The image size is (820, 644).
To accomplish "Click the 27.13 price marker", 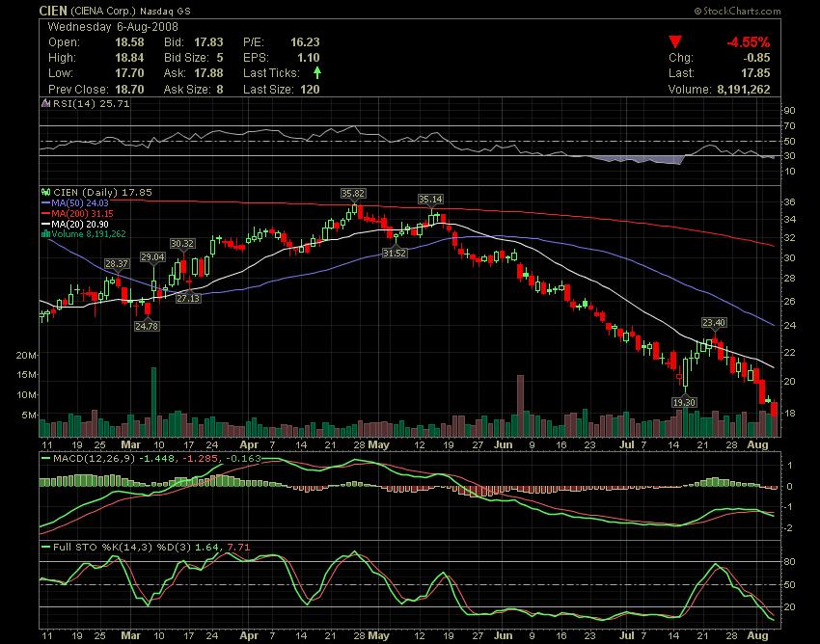I will coord(188,299).
